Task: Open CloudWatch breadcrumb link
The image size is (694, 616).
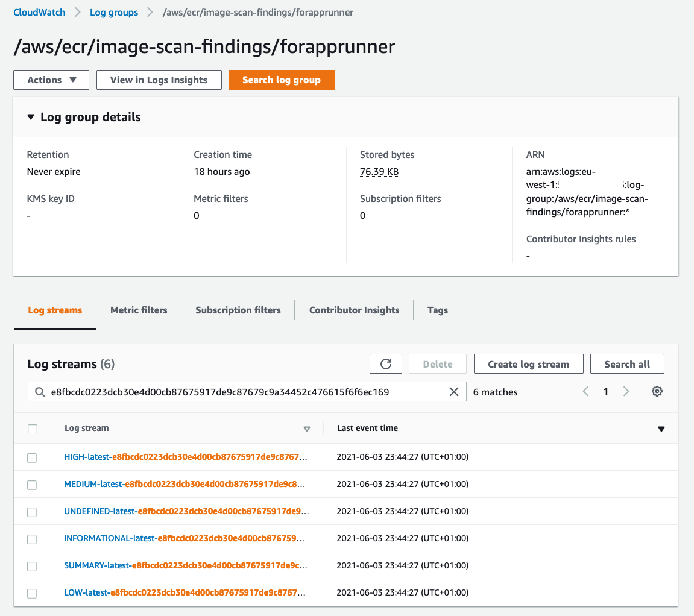Action: [x=39, y=13]
